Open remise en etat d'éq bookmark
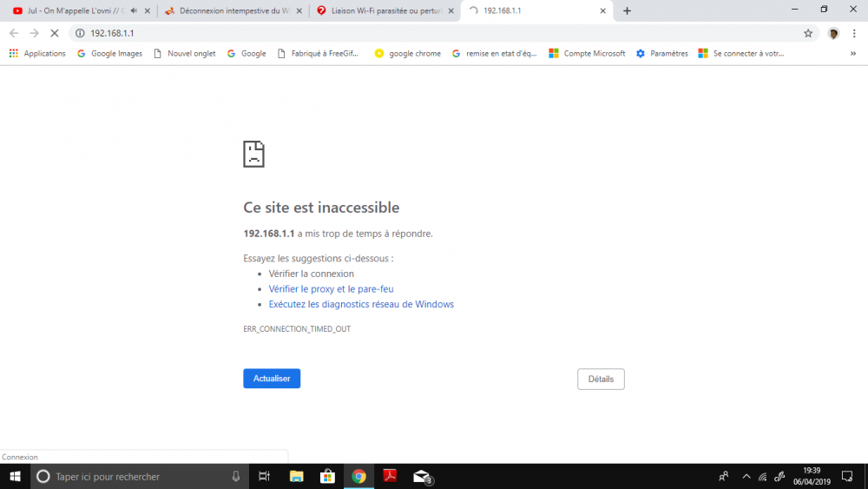This screenshot has width=868, height=489. coord(495,54)
